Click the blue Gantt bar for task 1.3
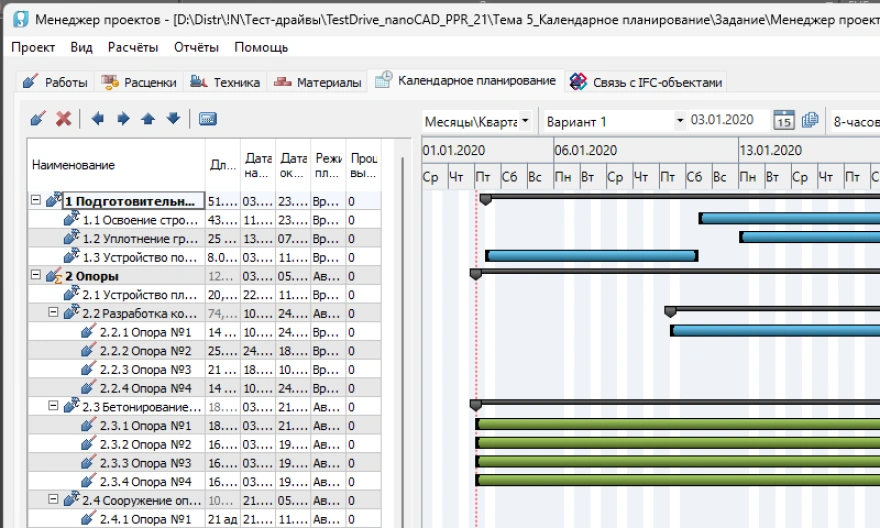This screenshot has height=528, width=880. tap(590, 256)
